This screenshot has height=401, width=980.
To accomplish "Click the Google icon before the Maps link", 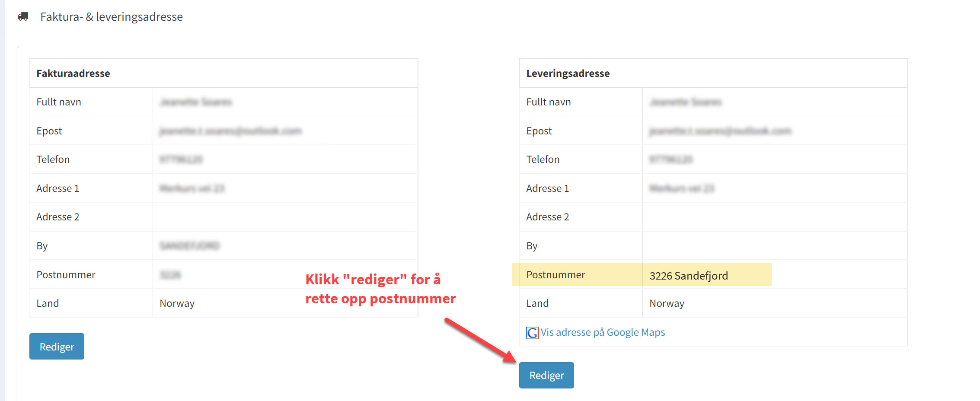I will coord(532,333).
